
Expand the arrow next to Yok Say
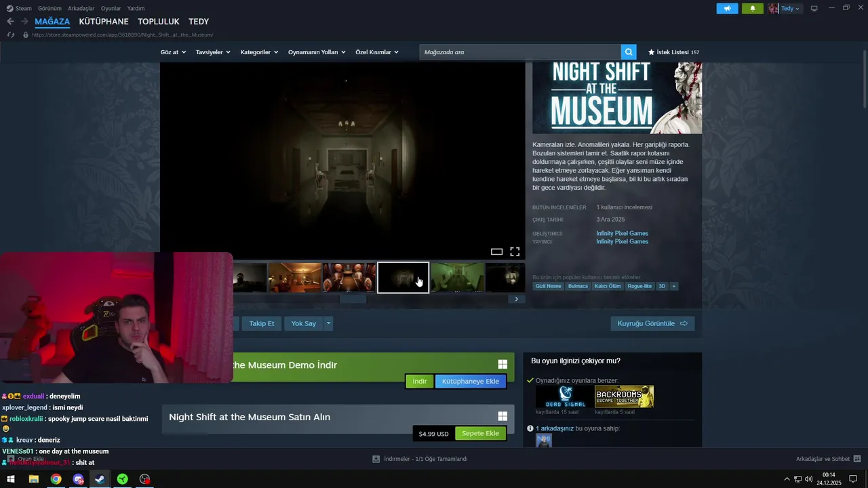click(x=328, y=323)
